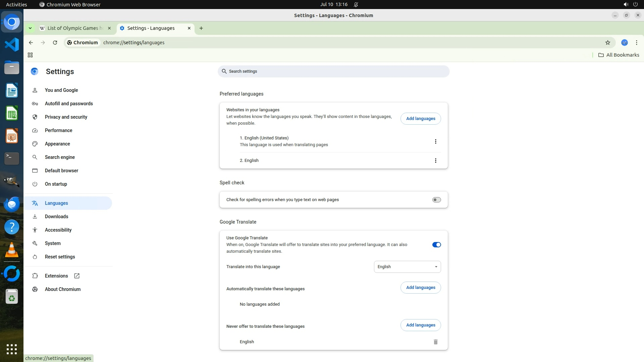The width and height of the screenshot is (644, 362).
Task: Add languages to preferred websites languages
Action: (x=420, y=119)
